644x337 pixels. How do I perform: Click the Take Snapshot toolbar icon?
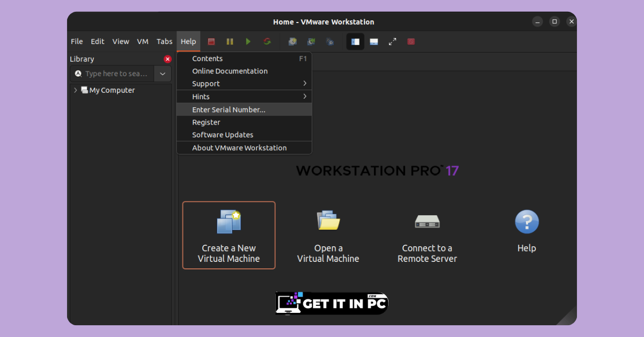point(292,41)
